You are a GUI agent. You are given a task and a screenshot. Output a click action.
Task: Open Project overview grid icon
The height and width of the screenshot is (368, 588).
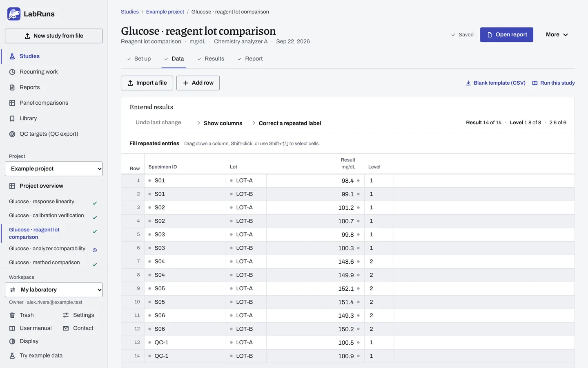click(12, 186)
